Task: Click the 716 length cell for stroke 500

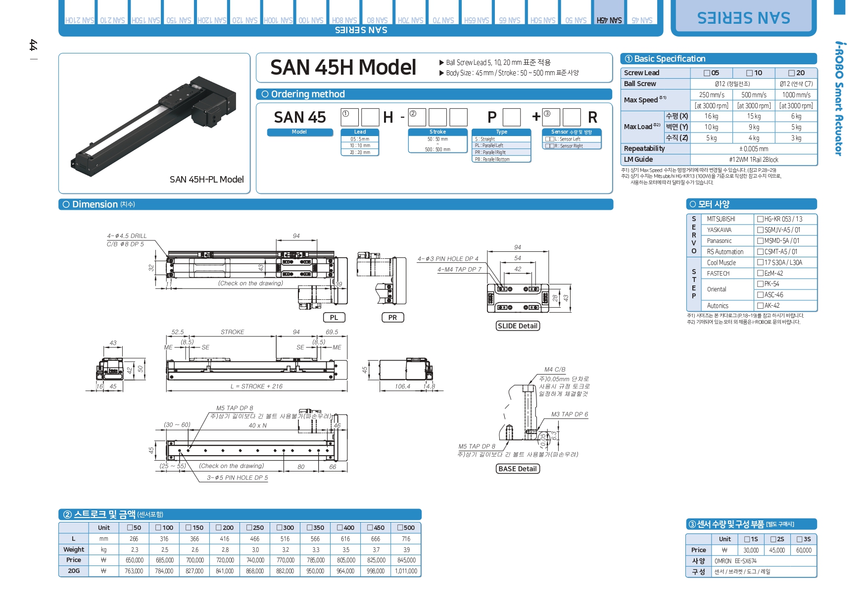Action: [406, 539]
